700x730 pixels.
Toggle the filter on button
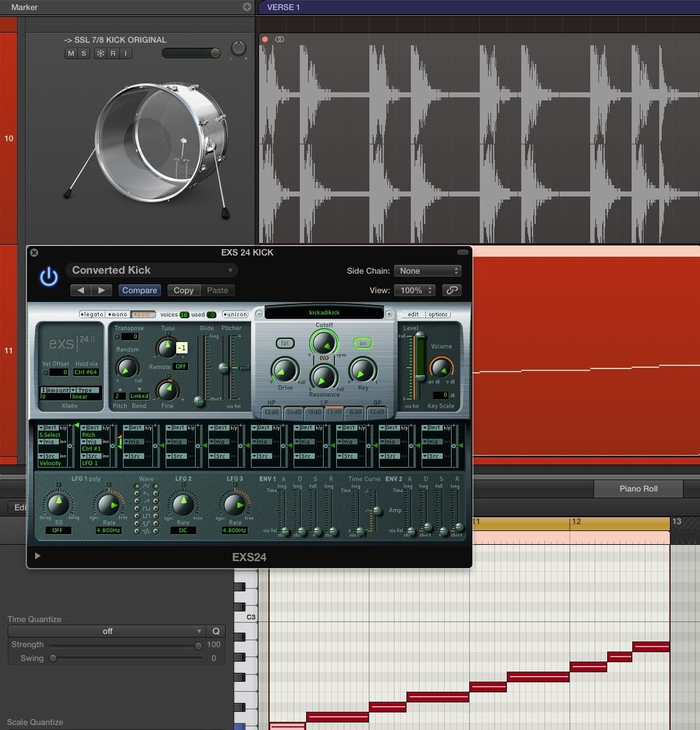[x=363, y=343]
